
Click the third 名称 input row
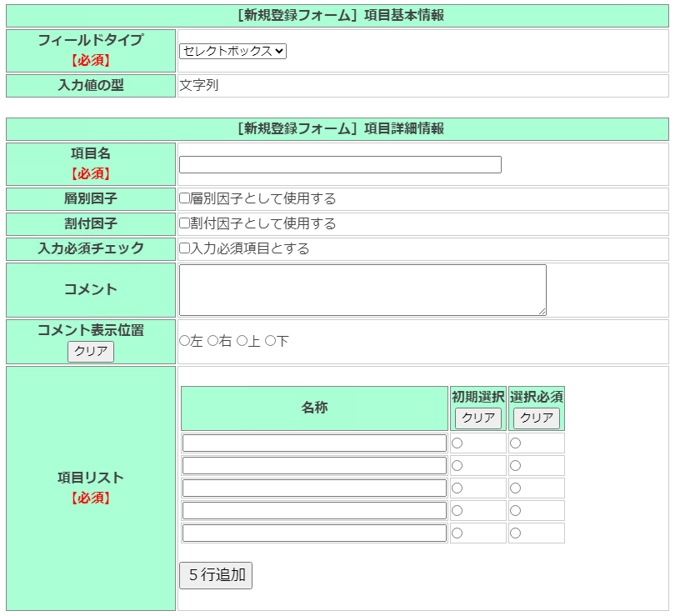coord(314,488)
